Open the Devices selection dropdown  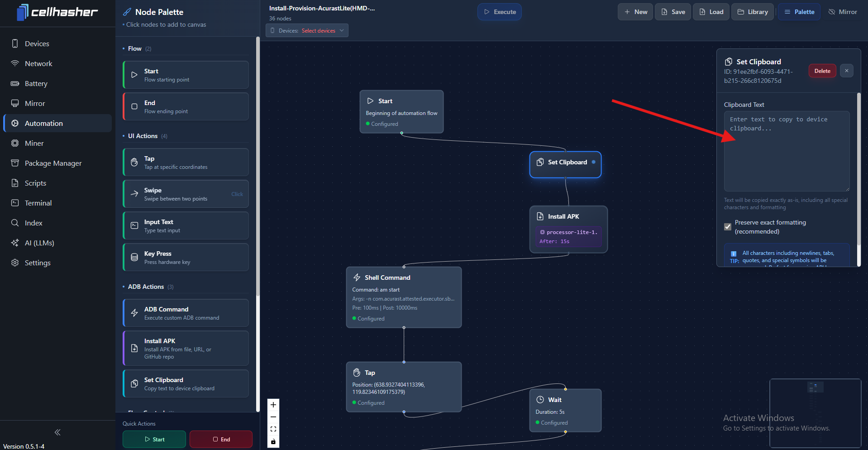click(x=307, y=31)
